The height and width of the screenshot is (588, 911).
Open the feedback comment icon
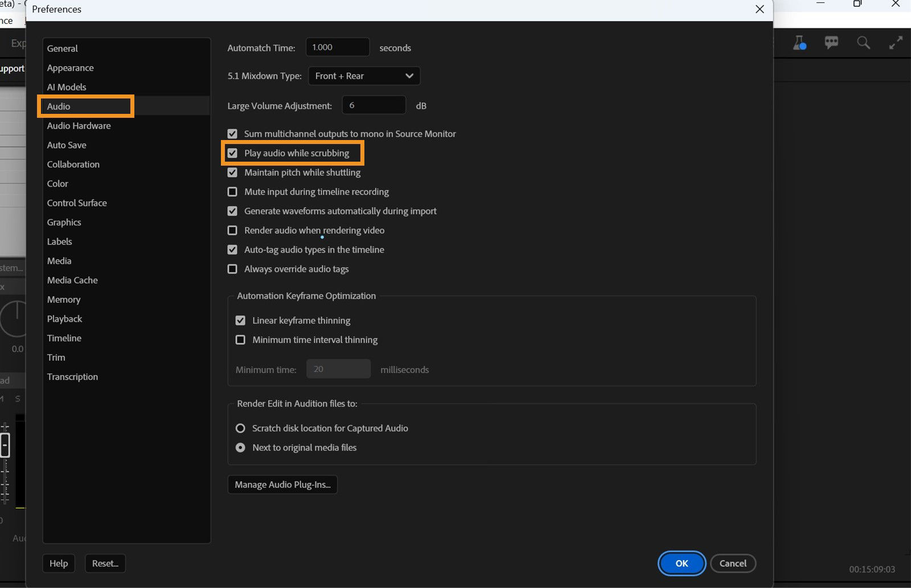click(831, 42)
